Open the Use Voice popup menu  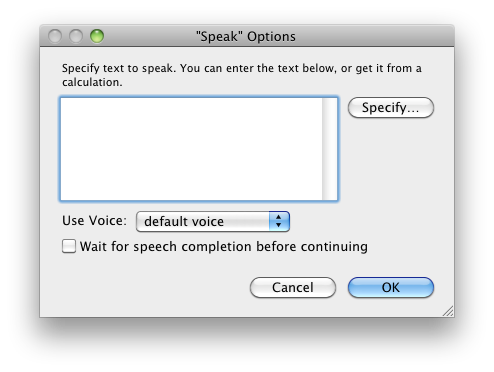213,221
